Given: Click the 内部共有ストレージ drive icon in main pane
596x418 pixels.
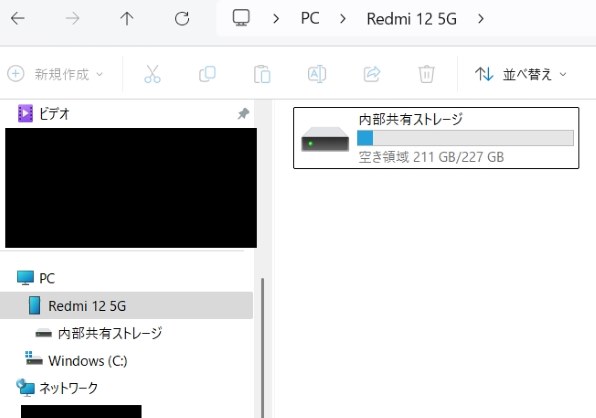Looking at the screenshot, I should click(325, 139).
